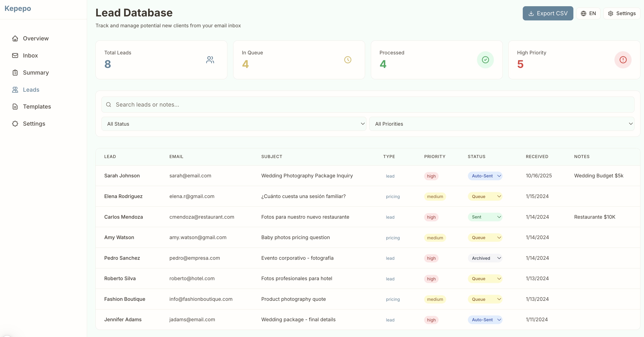The image size is (644, 337).
Task: Open the top-right Settings button
Action: [x=622, y=14]
